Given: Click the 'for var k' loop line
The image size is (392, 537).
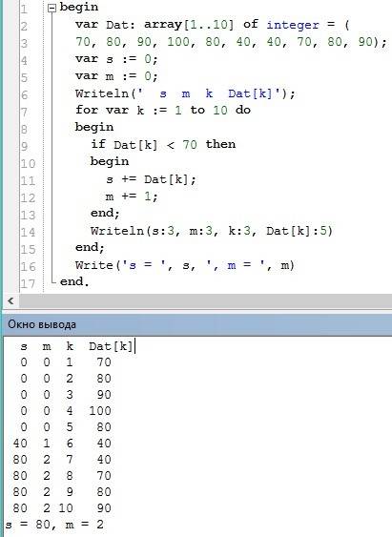Looking at the screenshot, I should click(x=163, y=111).
